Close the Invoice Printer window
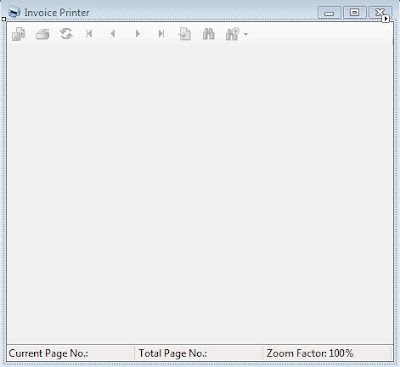Viewport: 400px width, 367px height. pos(380,13)
